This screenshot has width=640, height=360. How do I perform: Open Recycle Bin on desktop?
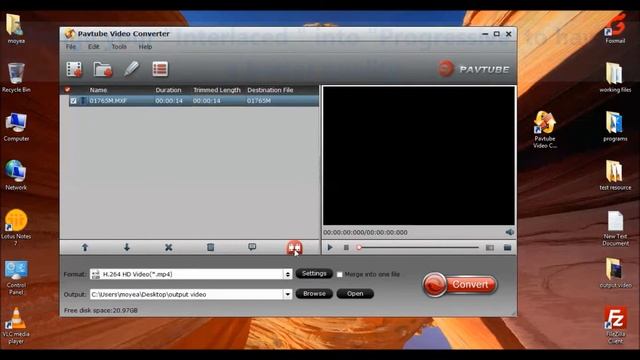tap(16, 78)
